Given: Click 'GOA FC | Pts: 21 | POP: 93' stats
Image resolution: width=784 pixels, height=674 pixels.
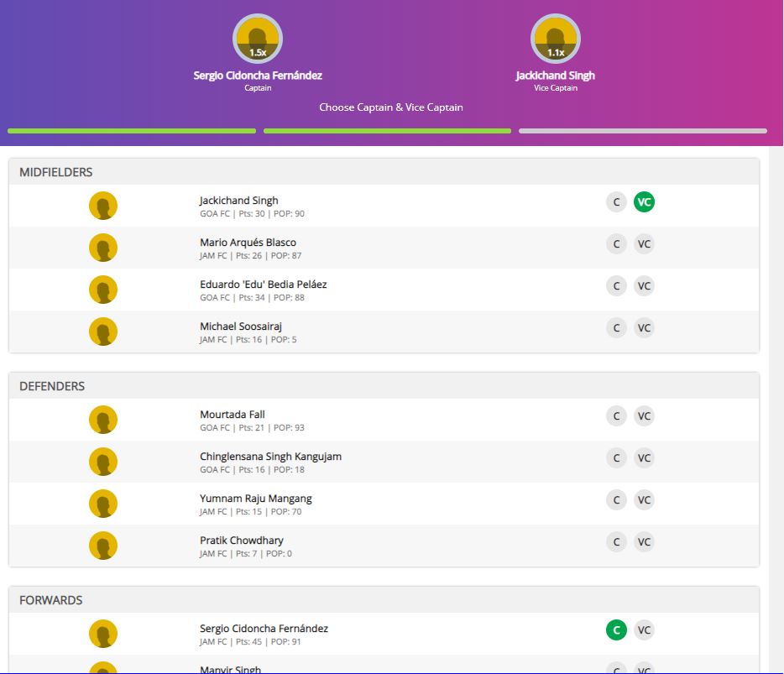Looking at the screenshot, I should tap(252, 427).
